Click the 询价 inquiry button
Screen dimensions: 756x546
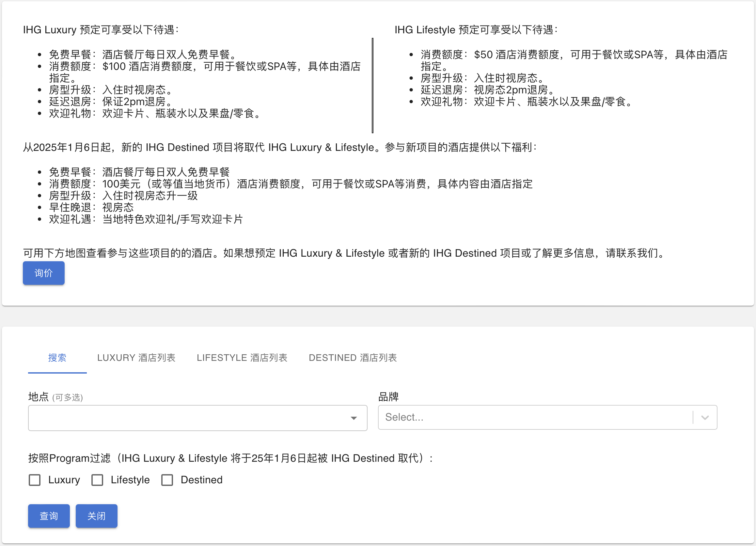click(x=43, y=273)
